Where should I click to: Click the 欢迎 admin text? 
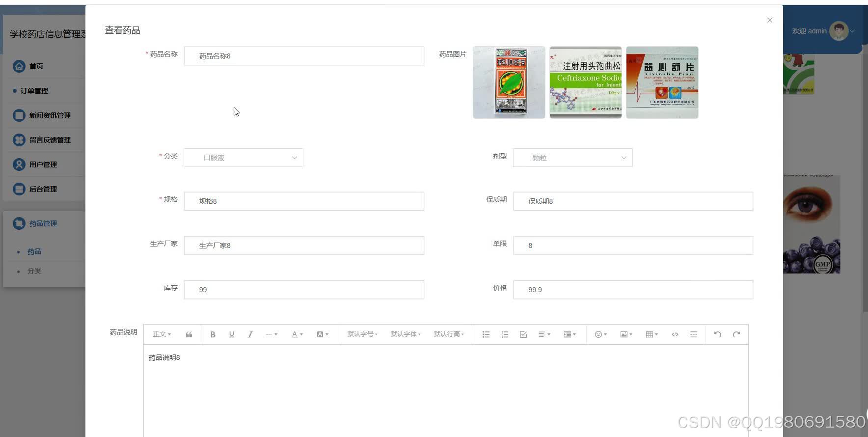coord(809,31)
